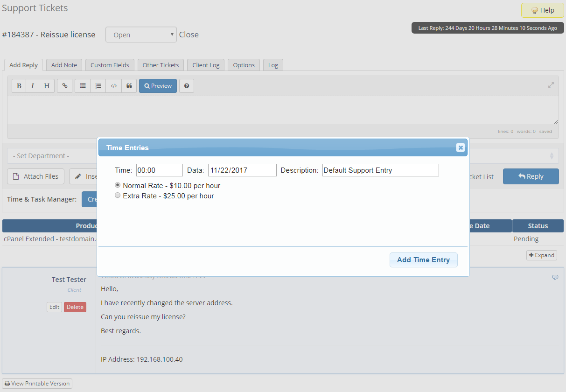Apply italic formatting in the editor toolbar

(32, 85)
